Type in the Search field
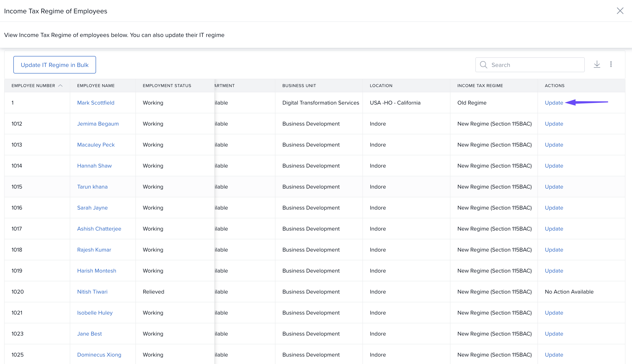 (535, 65)
